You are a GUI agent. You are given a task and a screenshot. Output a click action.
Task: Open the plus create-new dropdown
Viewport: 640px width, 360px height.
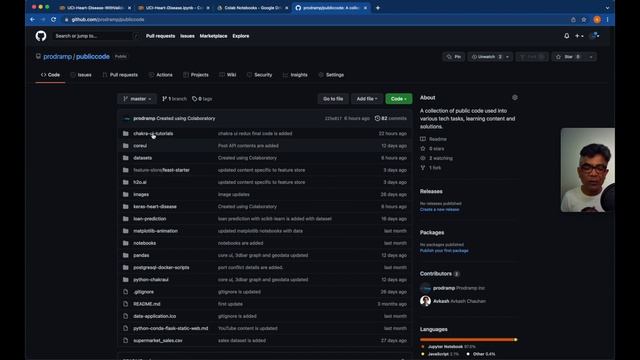579,36
